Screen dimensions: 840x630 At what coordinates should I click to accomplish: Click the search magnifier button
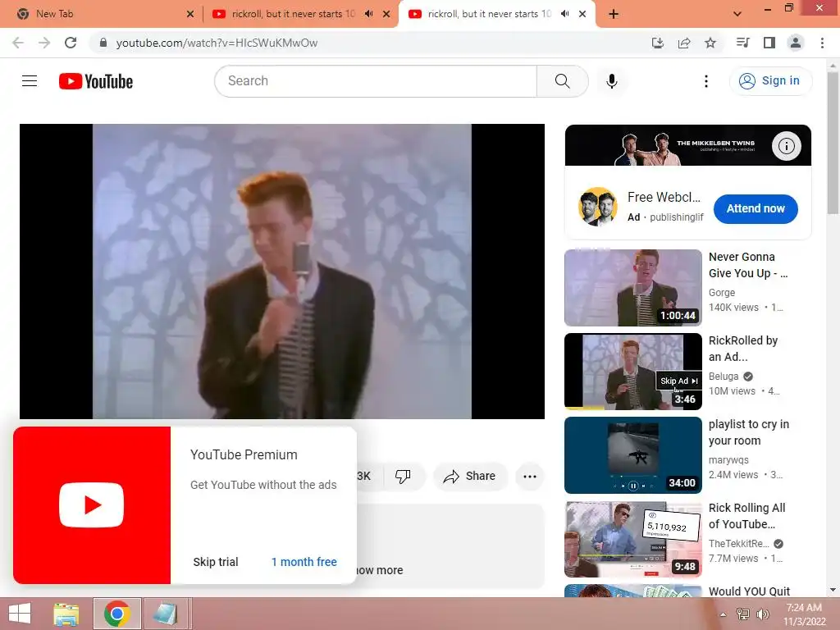(562, 81)
